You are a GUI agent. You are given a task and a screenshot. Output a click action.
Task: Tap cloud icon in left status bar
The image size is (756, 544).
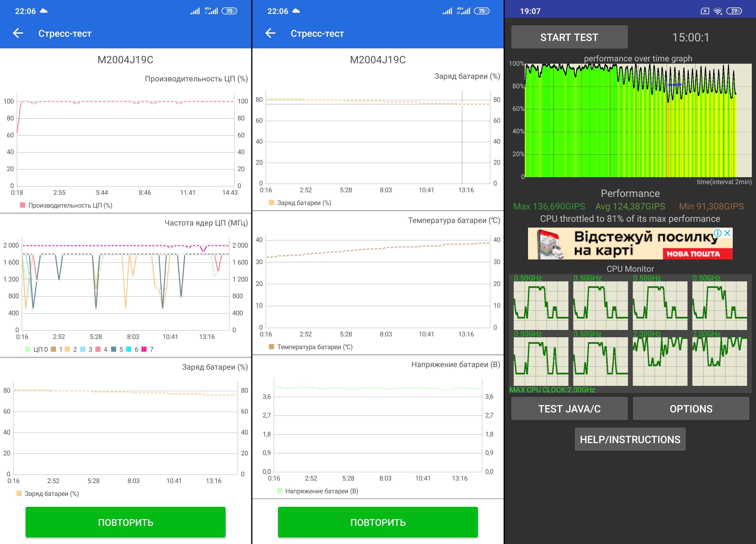click(44, 11)
